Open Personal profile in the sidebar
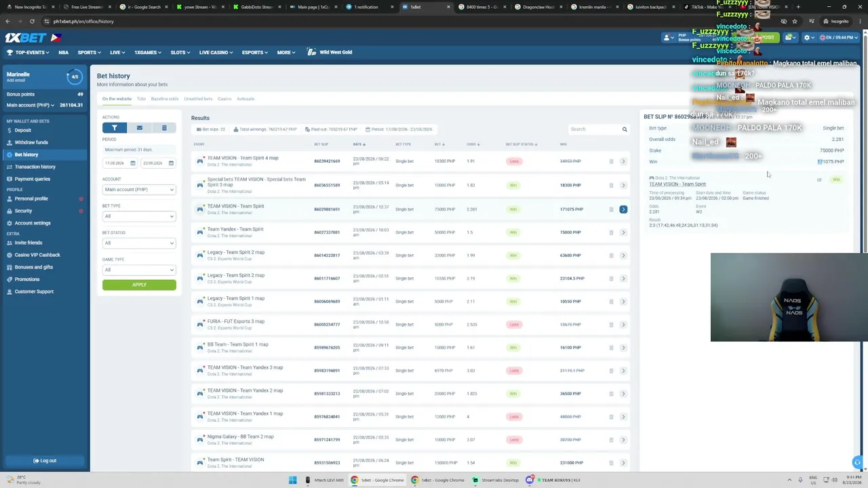The height and width of the screenshot is (488, 868). 31,199
